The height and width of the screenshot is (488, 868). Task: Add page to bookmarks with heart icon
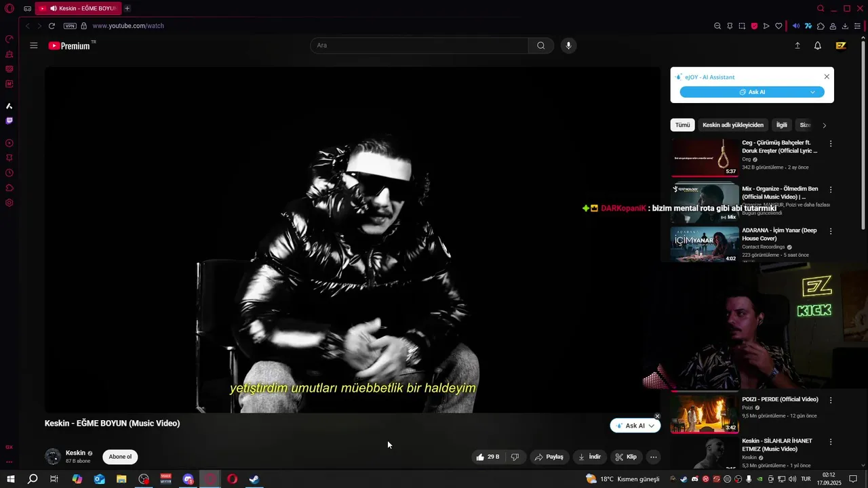tap(778, 26)
